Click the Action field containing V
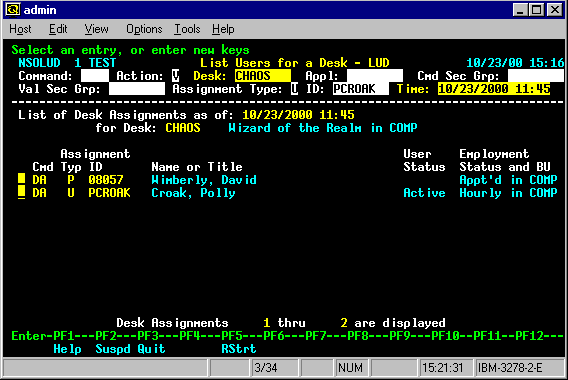 coord(176,76)
